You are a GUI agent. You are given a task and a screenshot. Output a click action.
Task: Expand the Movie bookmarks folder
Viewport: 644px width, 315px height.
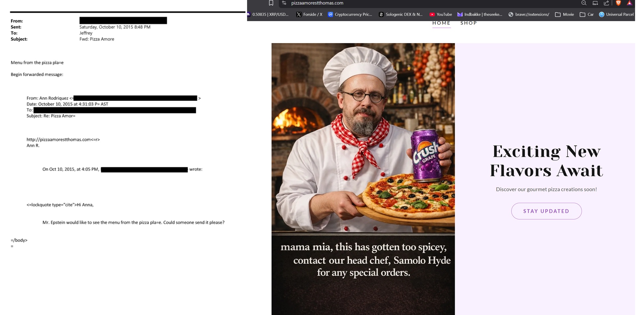click(565, 15)
